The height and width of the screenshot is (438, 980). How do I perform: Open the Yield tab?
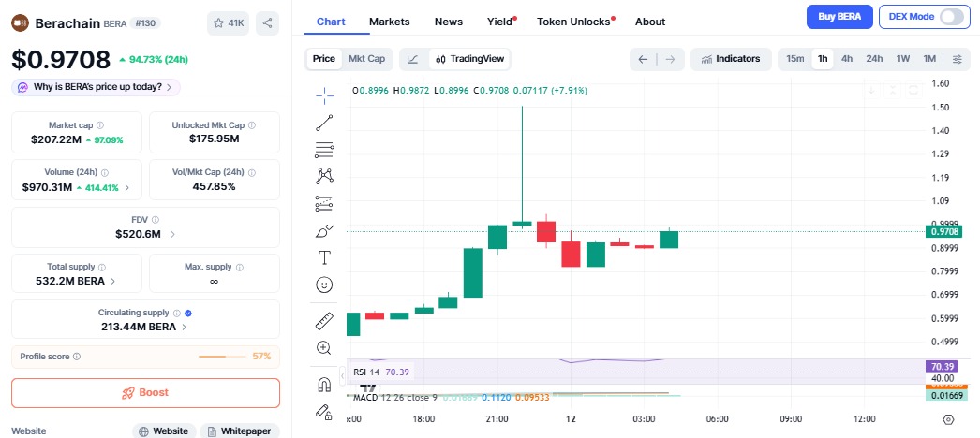(x=501, y=22)
